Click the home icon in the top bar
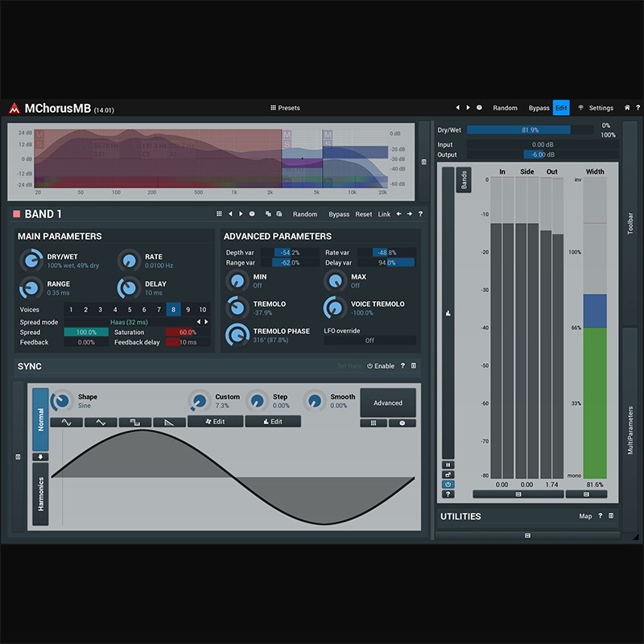The height and width of the screenshot is (644, 644). 627,108
